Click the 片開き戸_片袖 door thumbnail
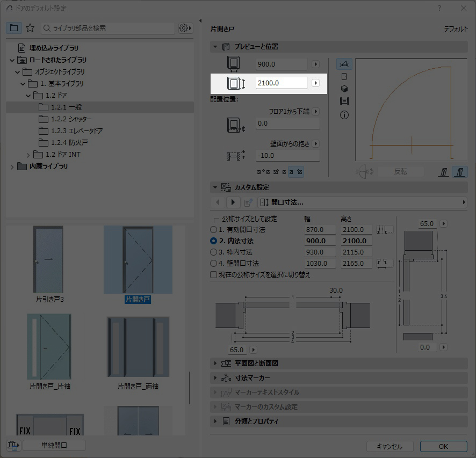Screen dimensions: 476x458 (x=49, y=347)
